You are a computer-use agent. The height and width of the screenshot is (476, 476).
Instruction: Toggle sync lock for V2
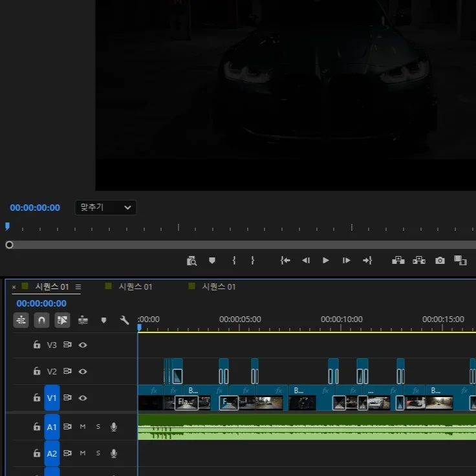coord(67,371)
